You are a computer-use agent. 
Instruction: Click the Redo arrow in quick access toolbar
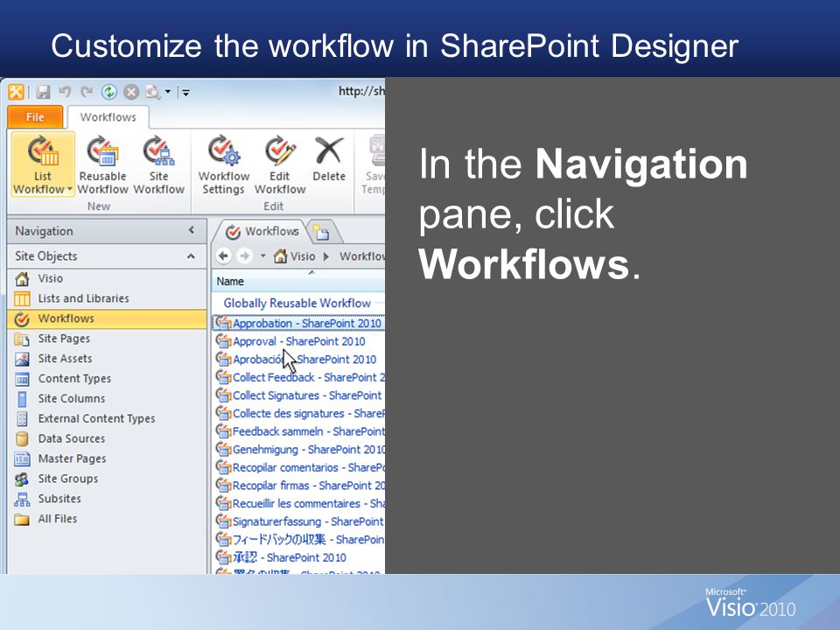[87, 92]
